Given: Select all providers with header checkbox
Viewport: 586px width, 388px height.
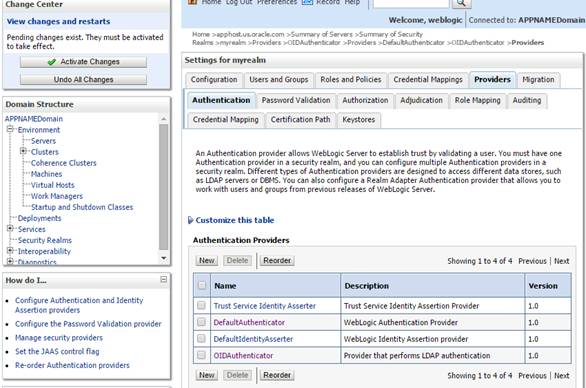Looking at the screenshot, I should point(202,285).
